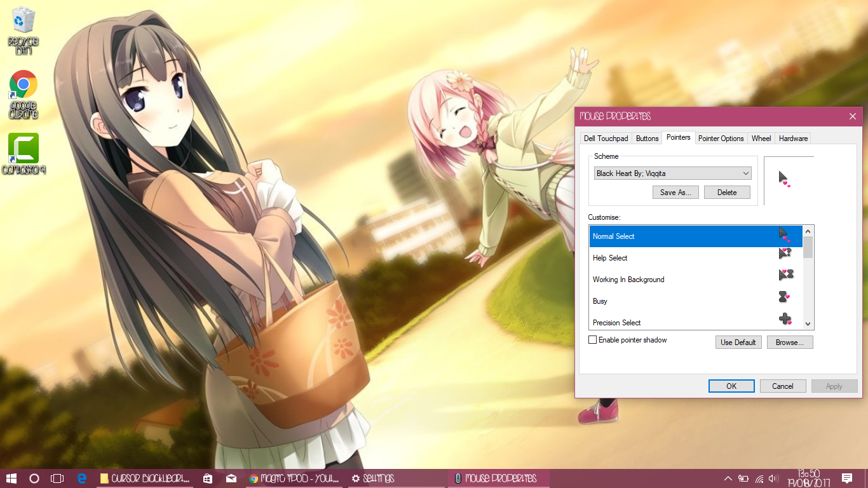Launch Microsoft Edge from the taskbar

82,478
